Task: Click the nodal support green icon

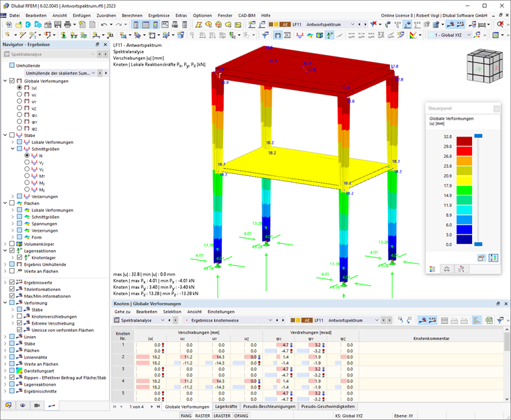Action: [x=64, y=35]
